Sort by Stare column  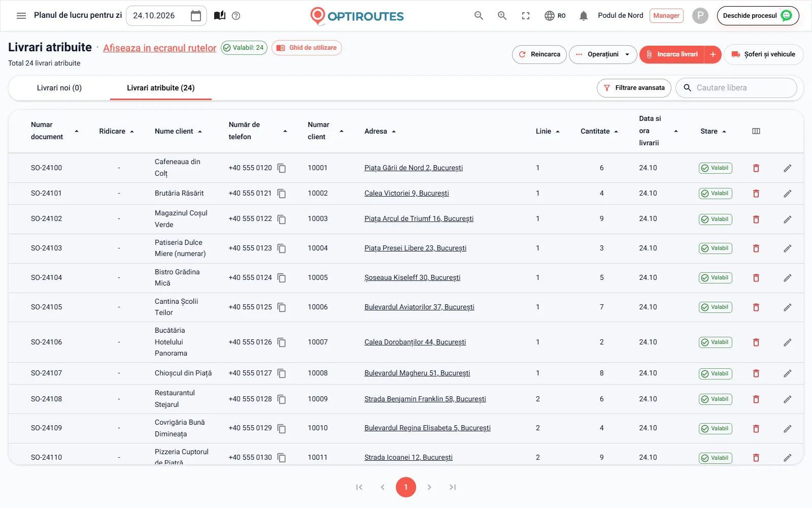click(x=713, y=131)
